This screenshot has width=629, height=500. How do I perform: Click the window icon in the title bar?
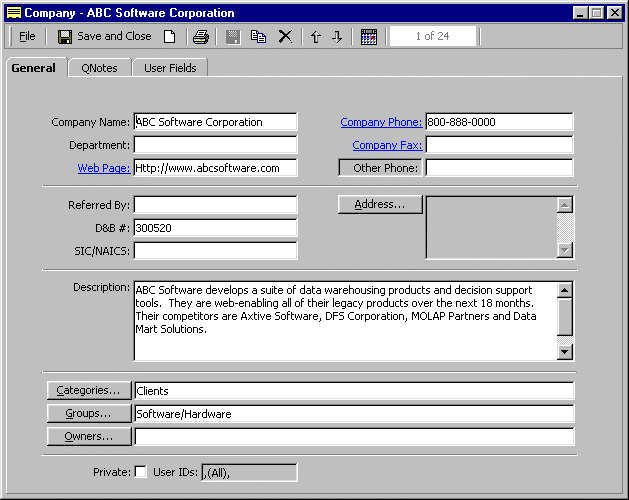pyautogui.click(x=14, y=13)
